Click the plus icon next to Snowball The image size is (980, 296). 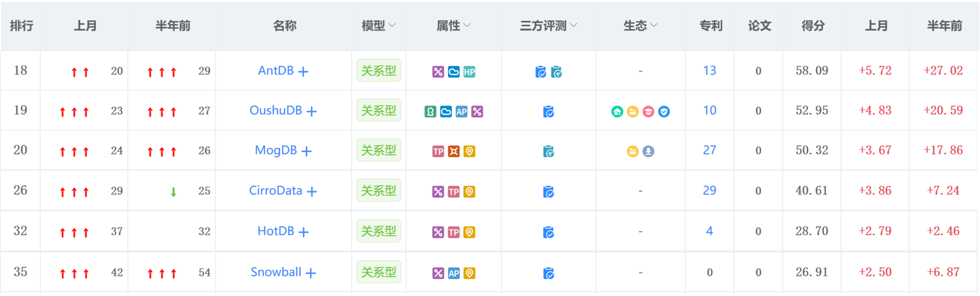click(x=311, y=274)
